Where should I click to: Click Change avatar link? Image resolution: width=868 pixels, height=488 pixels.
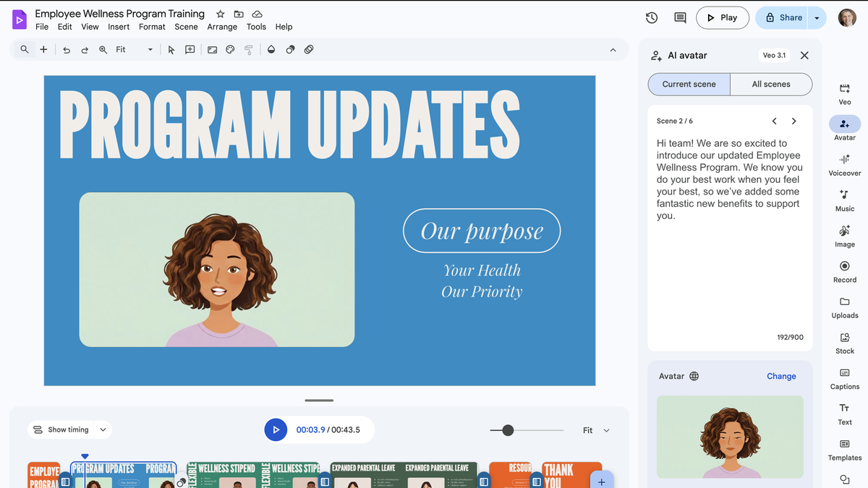[781, 376]
